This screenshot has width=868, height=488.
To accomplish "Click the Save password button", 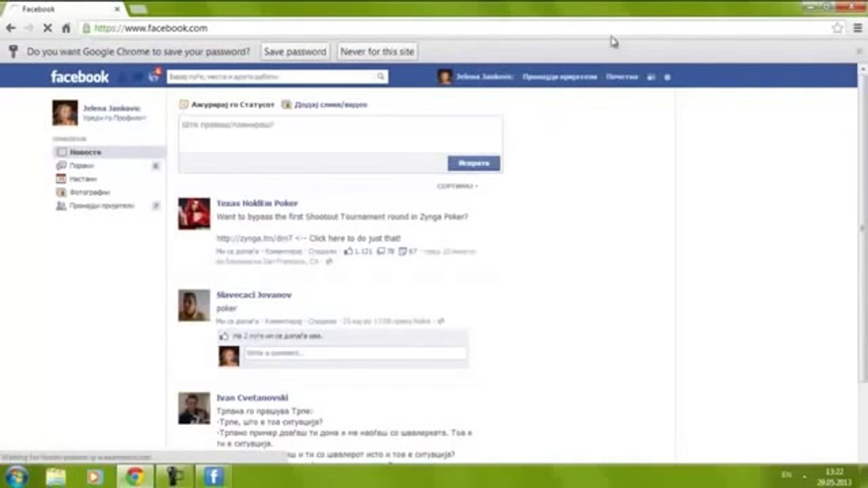I will 295,52.
